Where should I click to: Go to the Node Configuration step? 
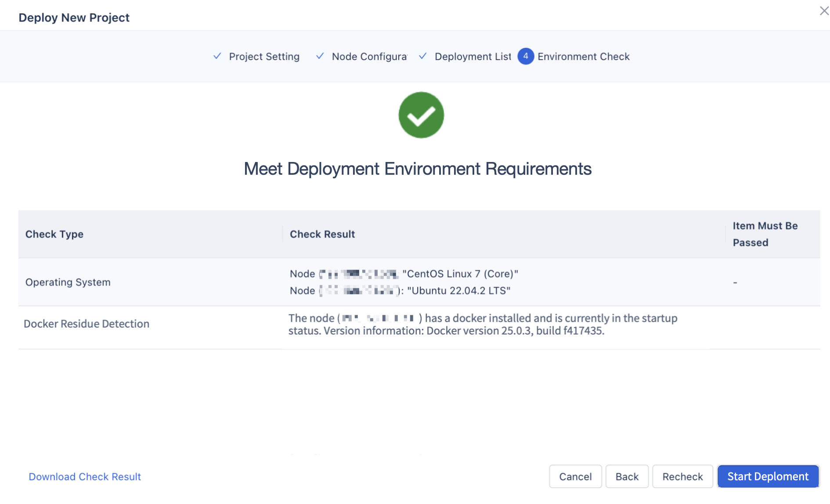pos(369,57)
